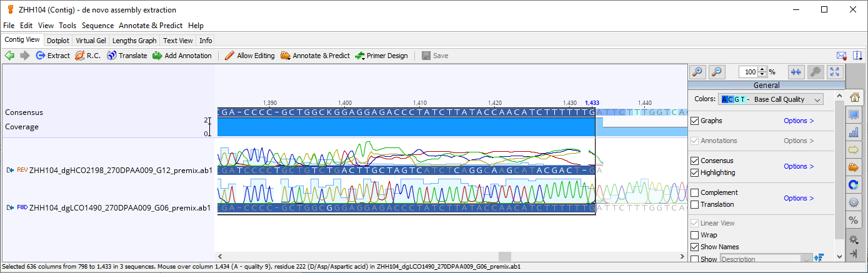
Task: Open the Tools menu
Action: pyautogui.click(x=67, y=26)
